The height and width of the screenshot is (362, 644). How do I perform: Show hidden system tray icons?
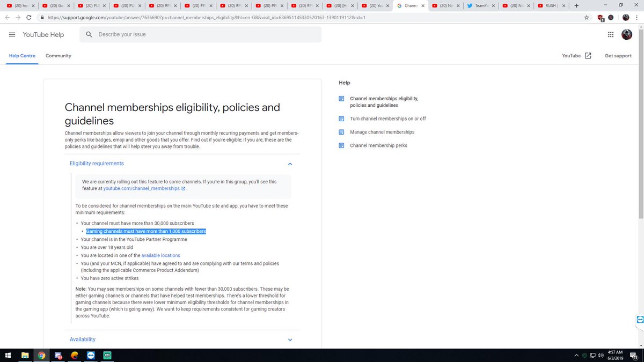pyautogui.click(x=577, y=355)
